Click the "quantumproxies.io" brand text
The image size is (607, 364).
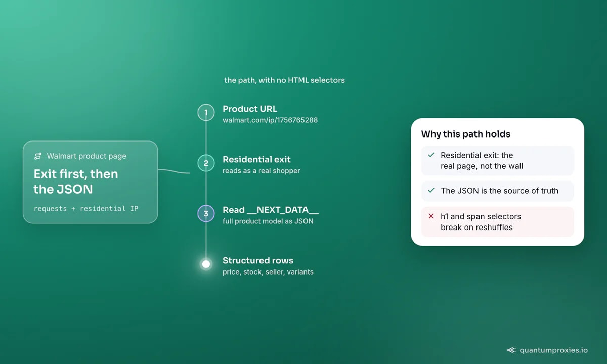pyautogui.click(x=554, y=350)
